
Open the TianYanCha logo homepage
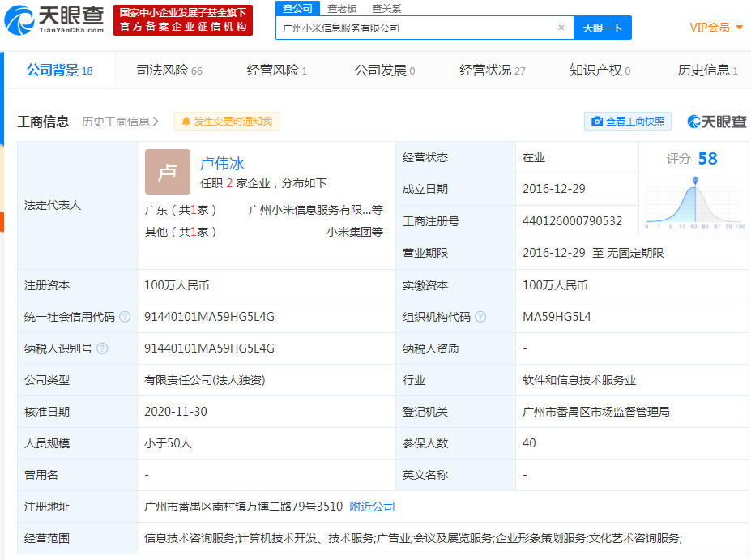pyautogui.click(x=54, y=20)
